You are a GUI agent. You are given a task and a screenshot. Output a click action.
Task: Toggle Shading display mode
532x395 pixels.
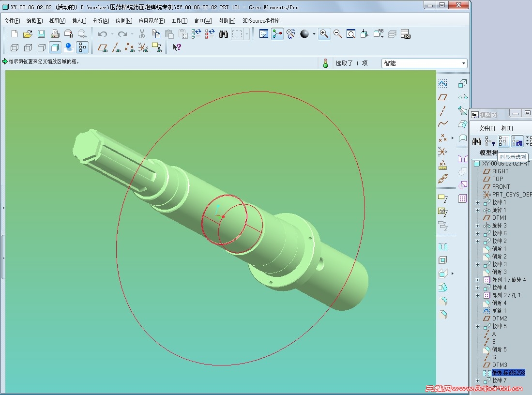click(55, 47)
